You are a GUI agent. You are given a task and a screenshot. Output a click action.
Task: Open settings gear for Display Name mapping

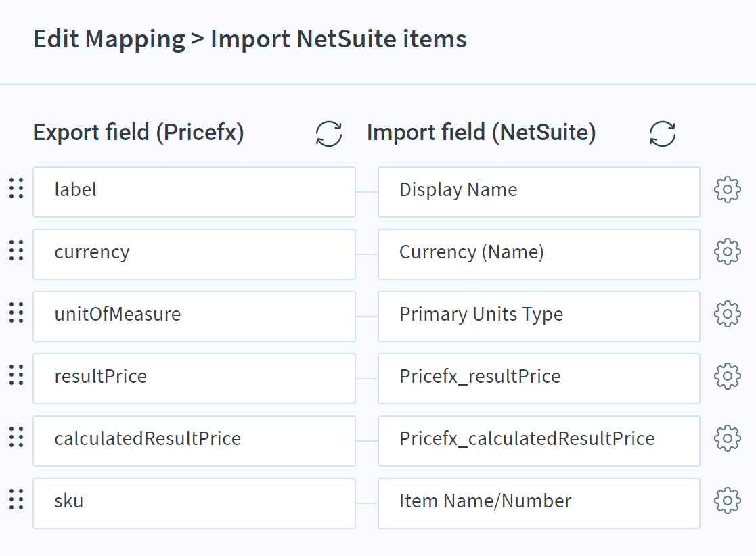point(727,189)
